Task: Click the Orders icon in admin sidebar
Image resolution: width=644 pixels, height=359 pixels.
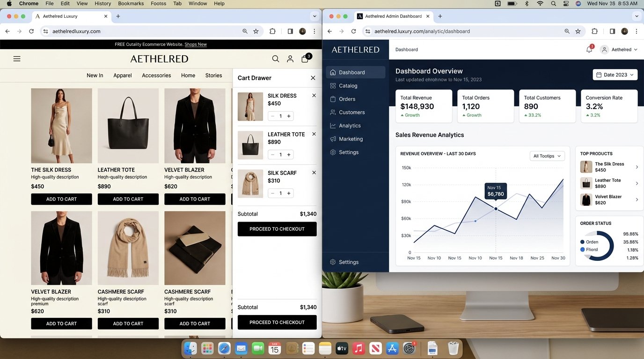Action: [333, 99]
